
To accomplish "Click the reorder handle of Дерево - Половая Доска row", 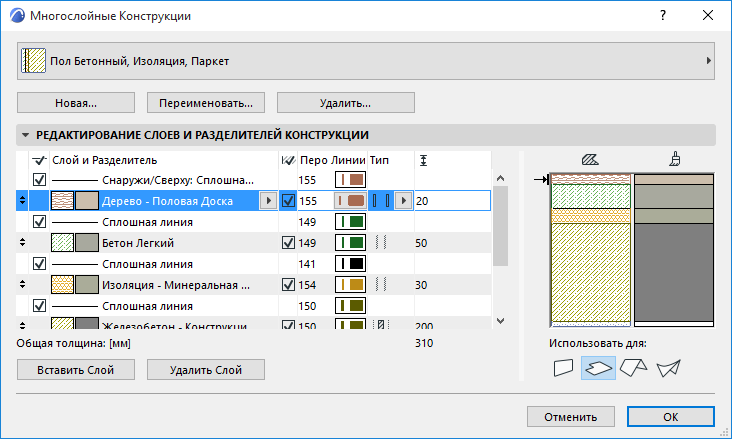I will coord(22,201).
